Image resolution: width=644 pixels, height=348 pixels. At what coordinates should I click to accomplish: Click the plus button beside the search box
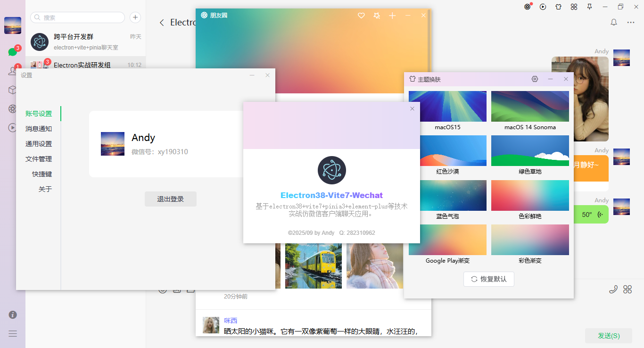pyautogui.click(x=135, y=17)
